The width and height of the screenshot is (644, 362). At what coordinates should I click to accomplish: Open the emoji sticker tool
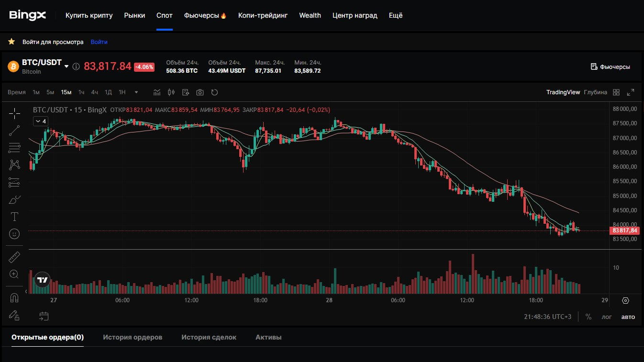coord(14,234)
